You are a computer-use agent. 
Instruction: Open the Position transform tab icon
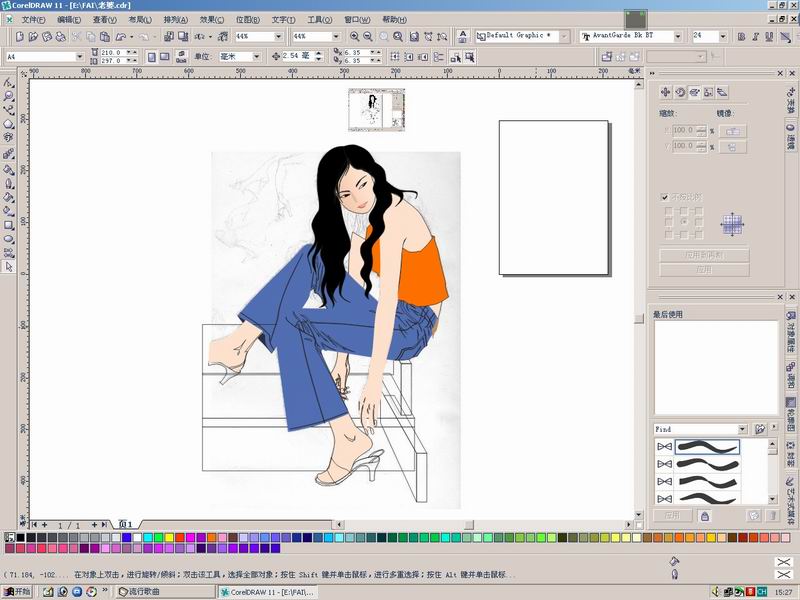[665, 92]
